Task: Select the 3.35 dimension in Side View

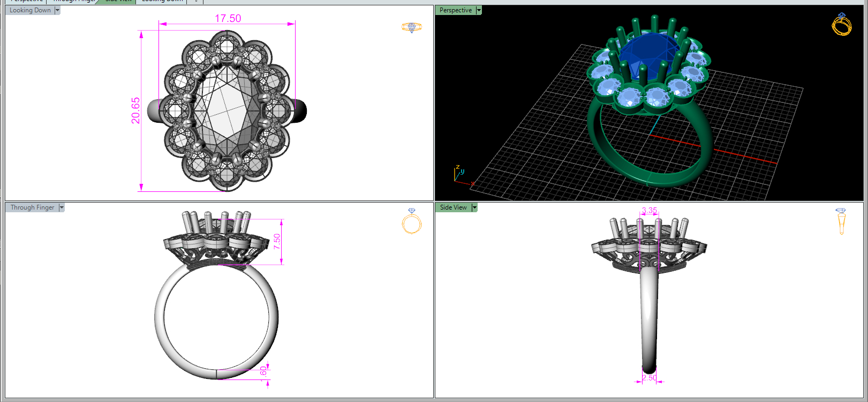Action: [x=649, y=210]
